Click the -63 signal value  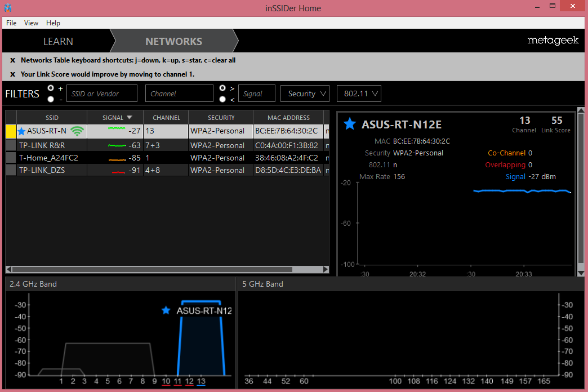tap(134, 145)
